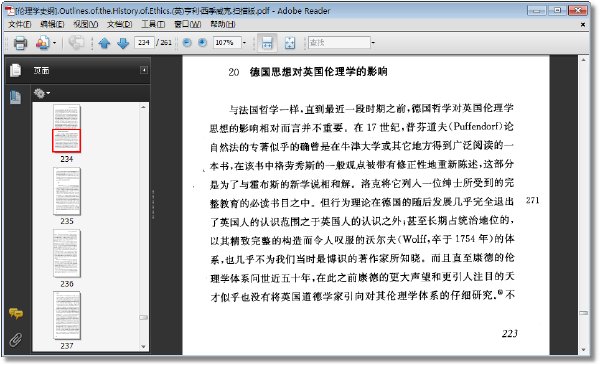This screenshot has height=366, width=600.
Task: Open the Bookmarks panel icon
Action: point(15,97)
